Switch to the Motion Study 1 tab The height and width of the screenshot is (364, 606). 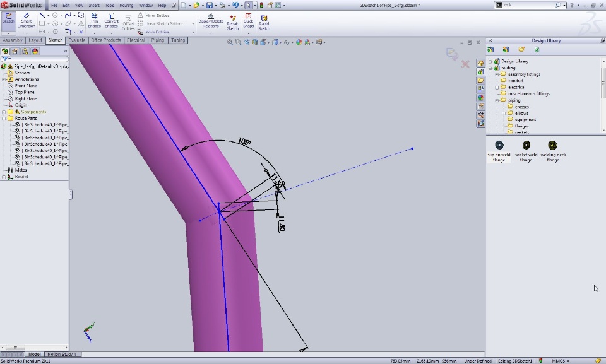tap(61, 354)
